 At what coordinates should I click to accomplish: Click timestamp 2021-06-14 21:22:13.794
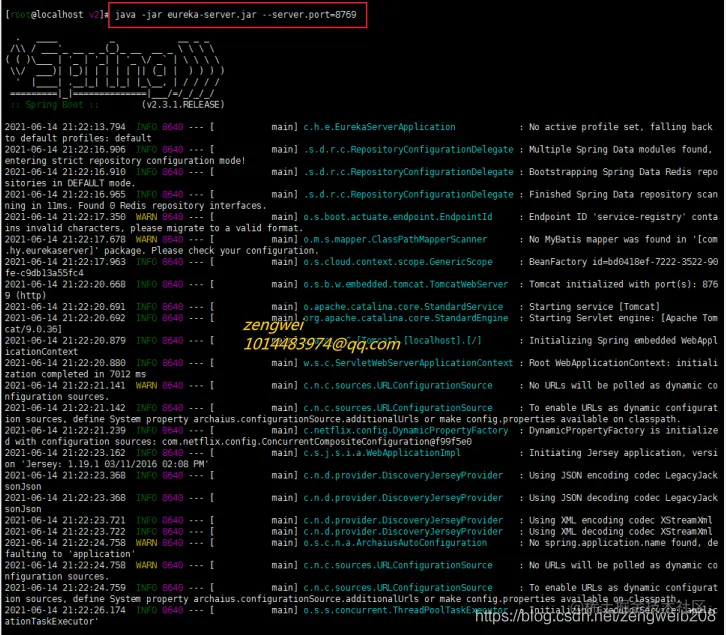click(65, 127)
